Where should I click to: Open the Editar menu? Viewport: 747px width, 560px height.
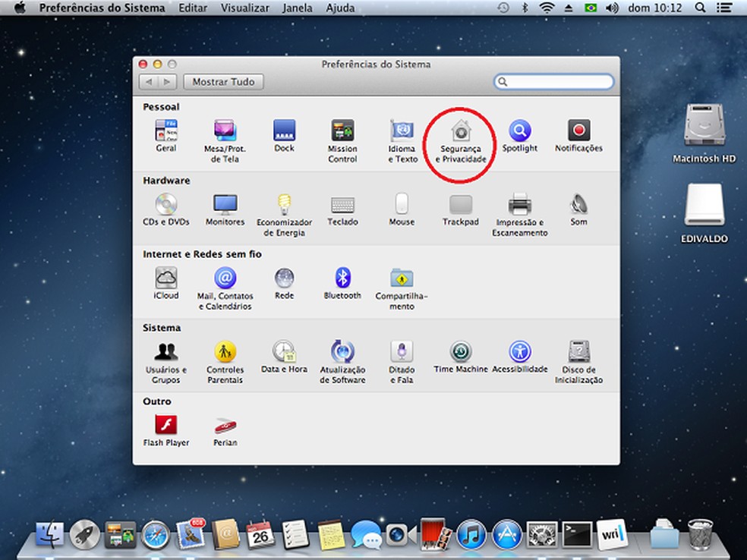(193, 8)
